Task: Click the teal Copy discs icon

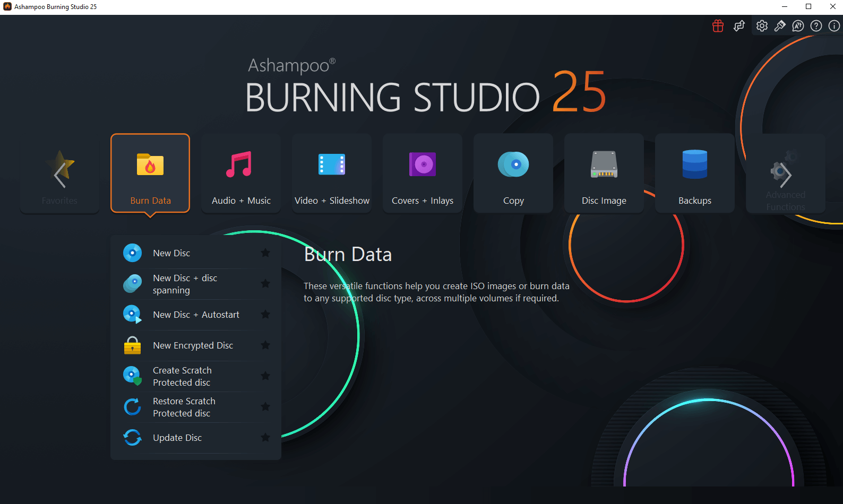Action: coord(513,164)
